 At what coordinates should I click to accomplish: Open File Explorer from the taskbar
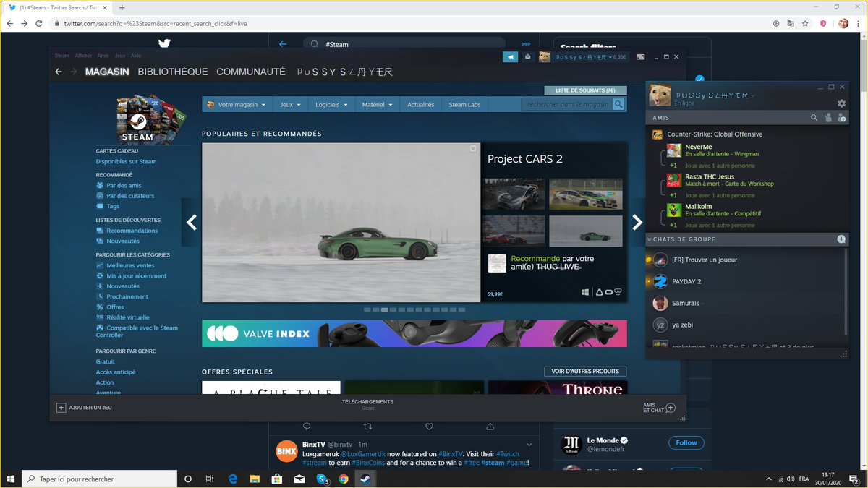pos(255,479)
